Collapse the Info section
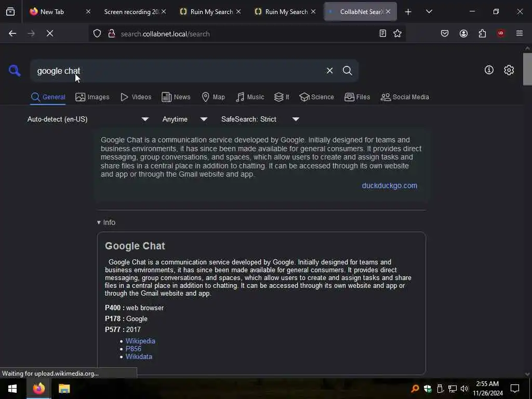The image size is (532, 399). [x=106, y=222]
